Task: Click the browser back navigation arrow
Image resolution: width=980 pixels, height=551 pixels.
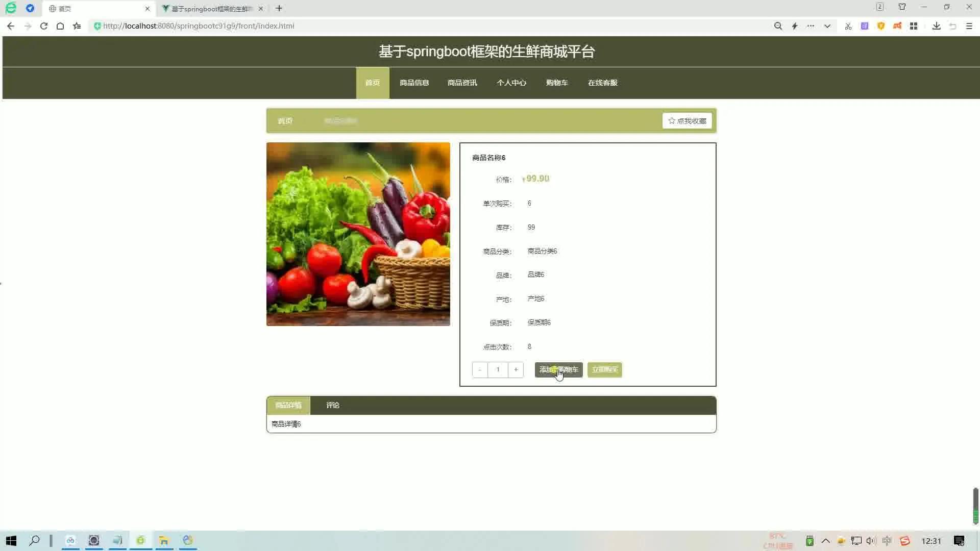Action: pos(11,26)
